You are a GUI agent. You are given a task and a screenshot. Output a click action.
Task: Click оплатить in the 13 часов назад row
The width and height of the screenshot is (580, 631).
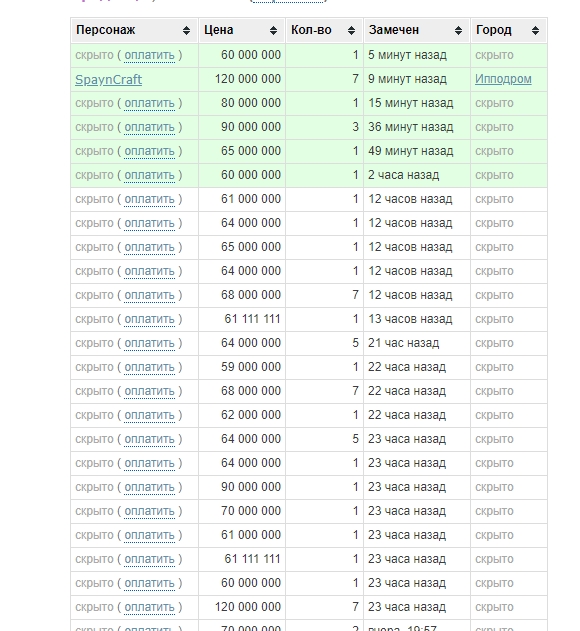click(149, 319)
